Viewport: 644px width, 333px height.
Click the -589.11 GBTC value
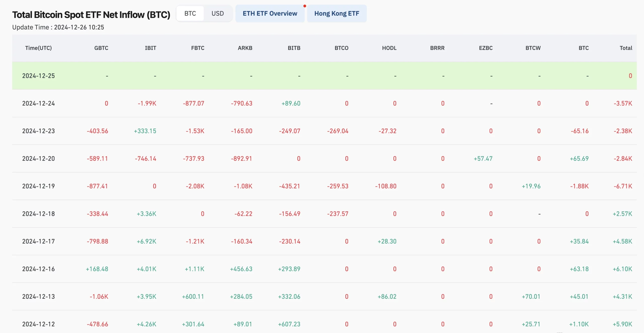[97, 158]
